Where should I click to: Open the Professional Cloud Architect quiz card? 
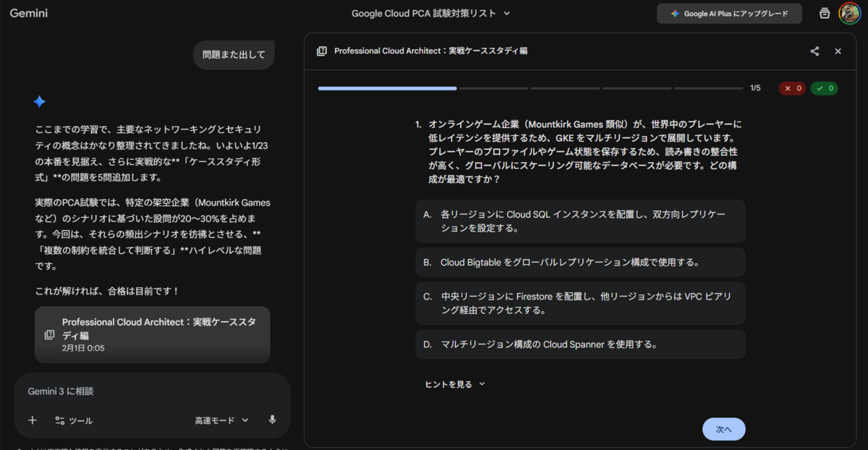click(153, 334)
